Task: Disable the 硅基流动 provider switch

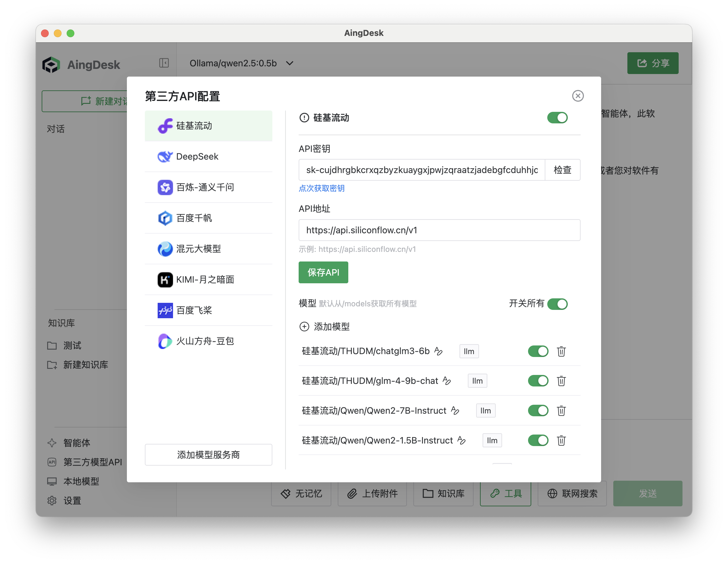Action: (557, 118)
